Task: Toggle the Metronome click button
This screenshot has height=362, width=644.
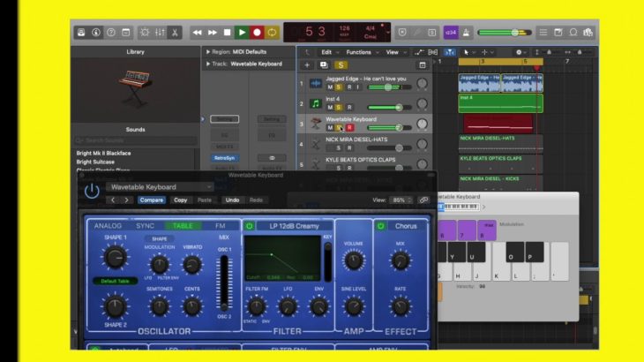Action: [x=466, y=33]
